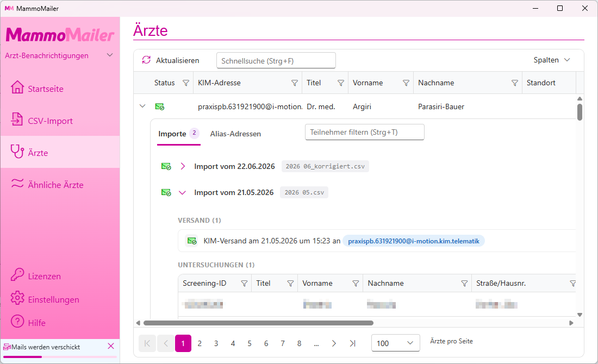Click the mail sending progress bar
This screenshot has height=364, width=598.
[x=60, y=357]
